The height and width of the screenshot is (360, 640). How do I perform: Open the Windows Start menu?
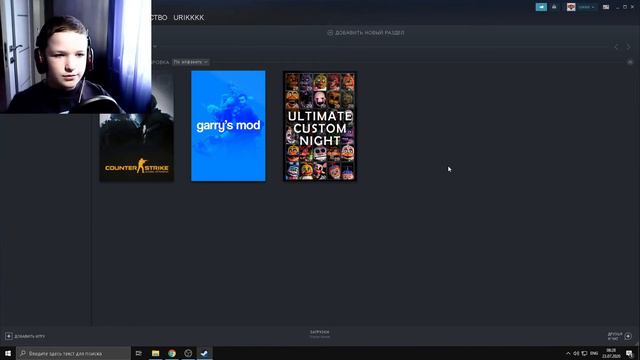(x=8, y=353)
